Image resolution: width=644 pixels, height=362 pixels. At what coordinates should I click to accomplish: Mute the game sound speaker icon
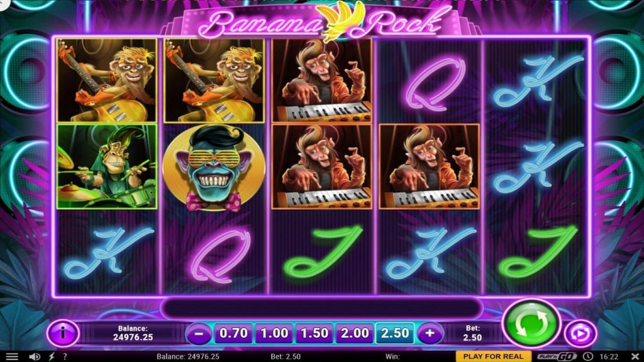[35, 357]
